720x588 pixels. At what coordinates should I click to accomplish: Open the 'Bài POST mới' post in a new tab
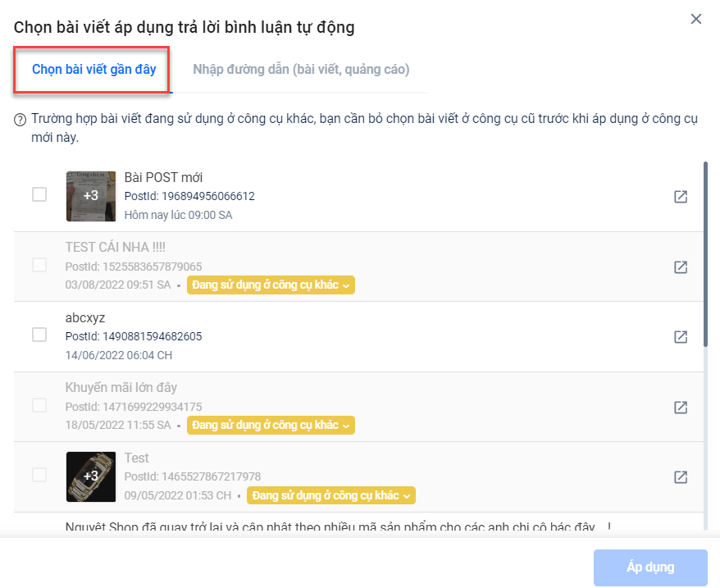(681, 197)
